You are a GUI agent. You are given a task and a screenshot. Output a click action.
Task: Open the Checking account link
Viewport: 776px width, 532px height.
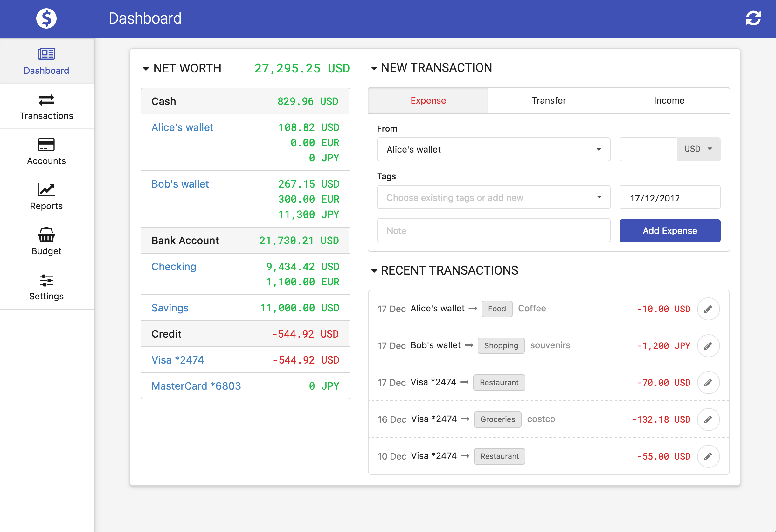coord(174,266)
